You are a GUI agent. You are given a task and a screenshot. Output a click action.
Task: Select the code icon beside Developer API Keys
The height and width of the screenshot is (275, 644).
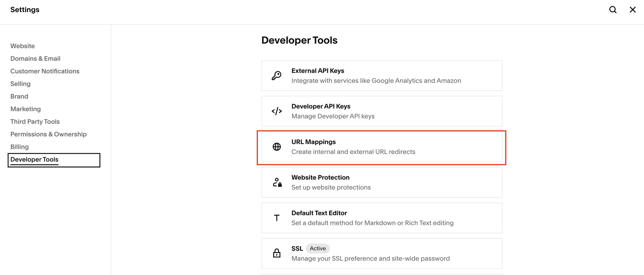276,111
